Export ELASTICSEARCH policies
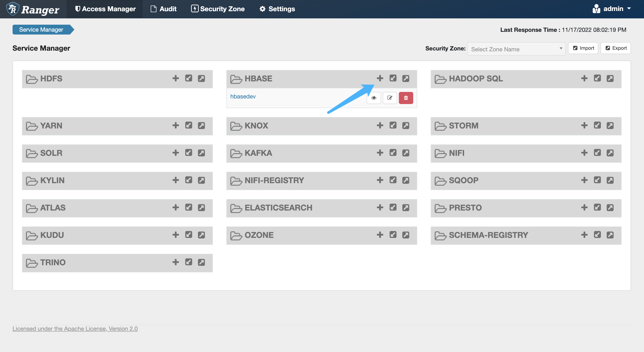The image size is (644, 352). coord(406,207)
